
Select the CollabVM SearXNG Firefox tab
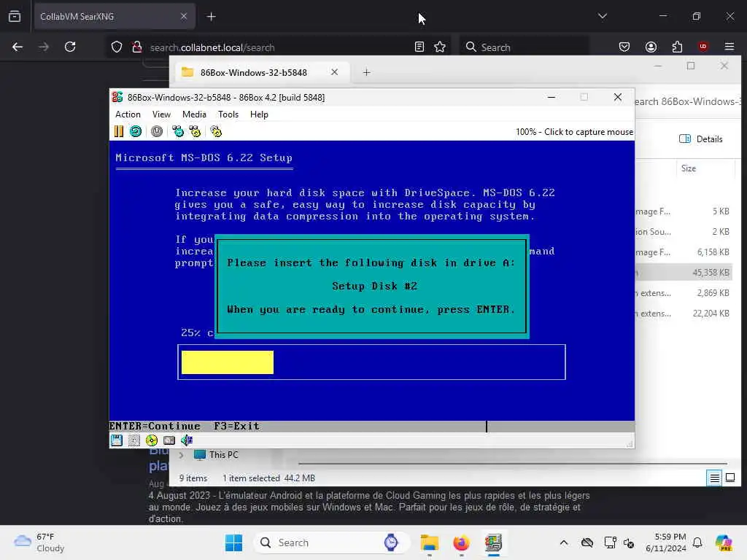tap(115, 17)
